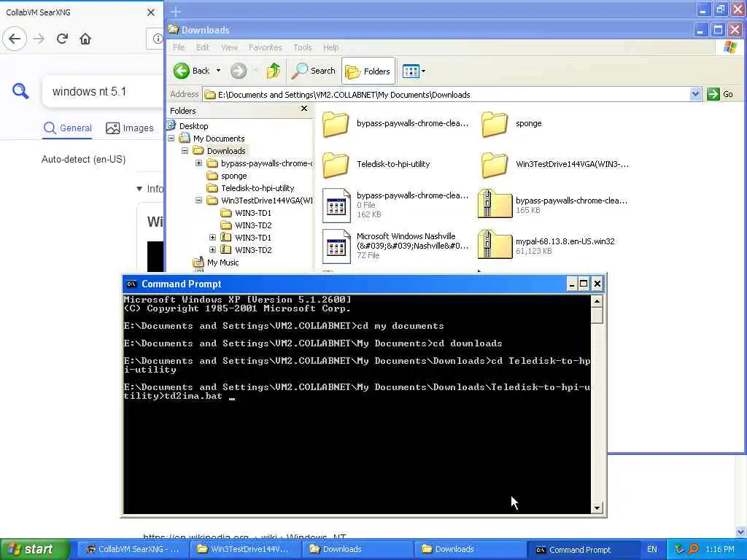This screenshot has width=747, height=560.
Task: Click Explorer Forward button
Action: (239, 71)
